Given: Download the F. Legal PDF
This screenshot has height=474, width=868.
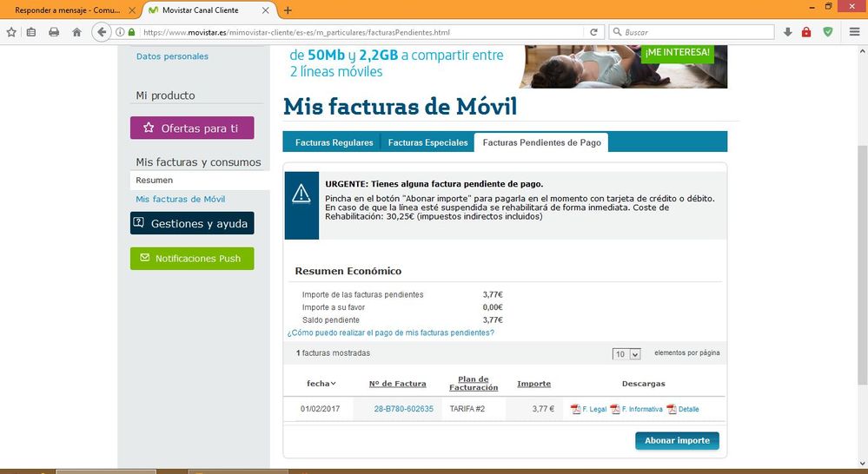Looking at the screenshot, I should pos(588,409).
